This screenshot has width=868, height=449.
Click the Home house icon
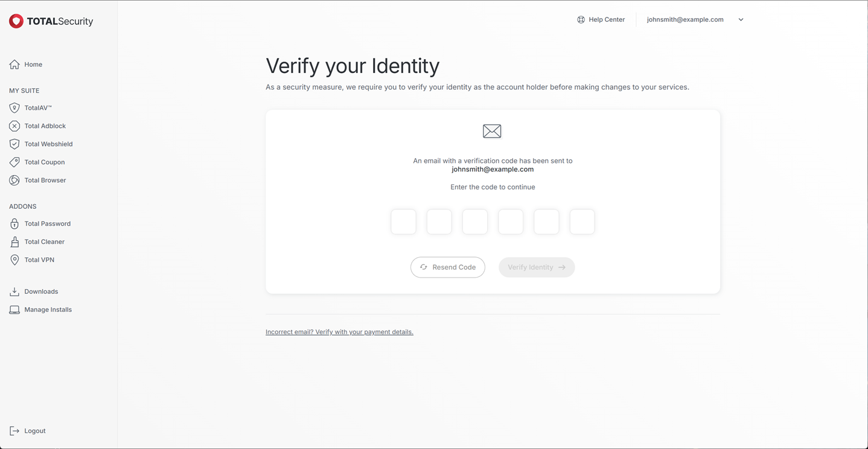click(x=14, y=65)
